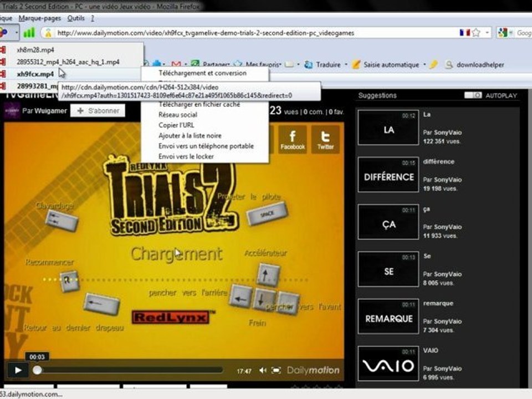Image resolution: width=532 pixels, height=399 pixels.
Task: Click the French flag icon in address bar
Action: [x=464, y=33]
